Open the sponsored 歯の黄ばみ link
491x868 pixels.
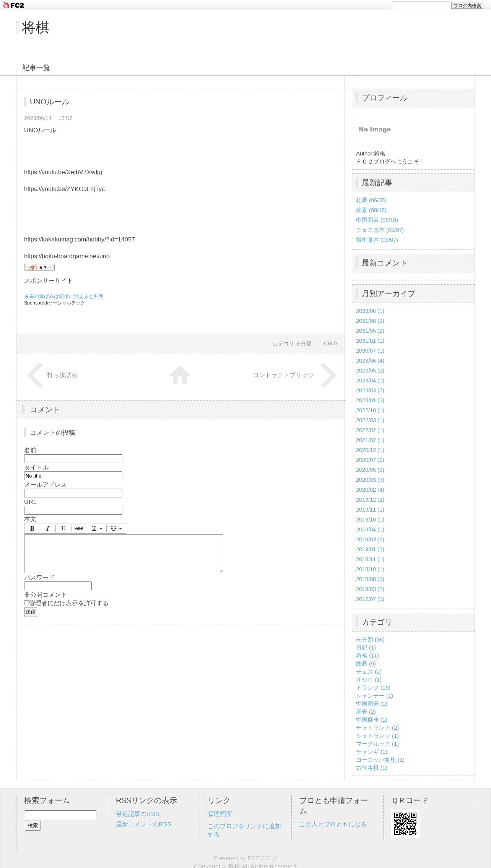tap(64, 296)
